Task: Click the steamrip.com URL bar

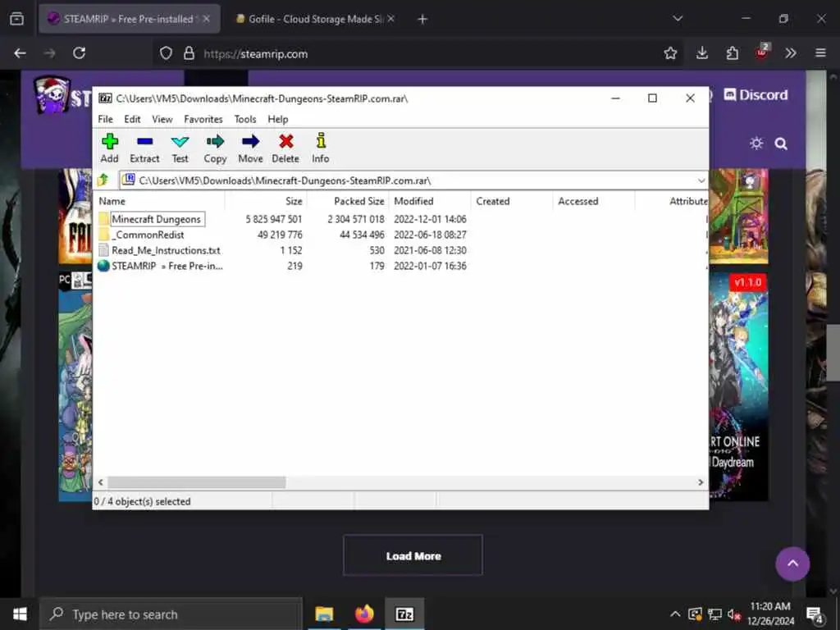Action: pyautogui.click(x=418, y=53)
